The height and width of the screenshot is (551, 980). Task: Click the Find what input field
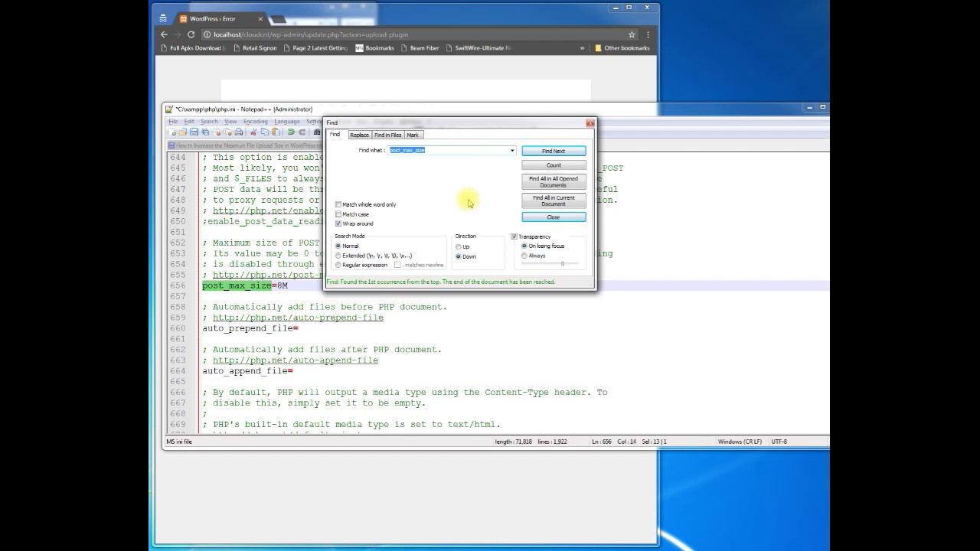point(452,151)
